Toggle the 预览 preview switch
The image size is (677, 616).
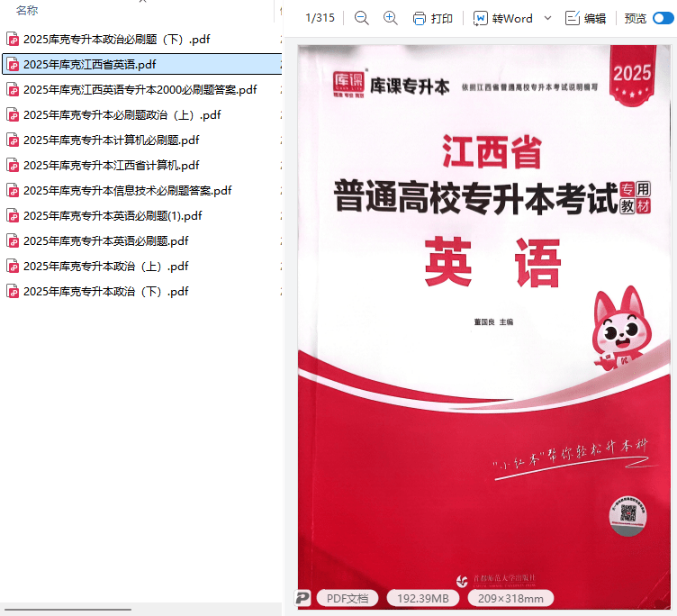[663, 18]
